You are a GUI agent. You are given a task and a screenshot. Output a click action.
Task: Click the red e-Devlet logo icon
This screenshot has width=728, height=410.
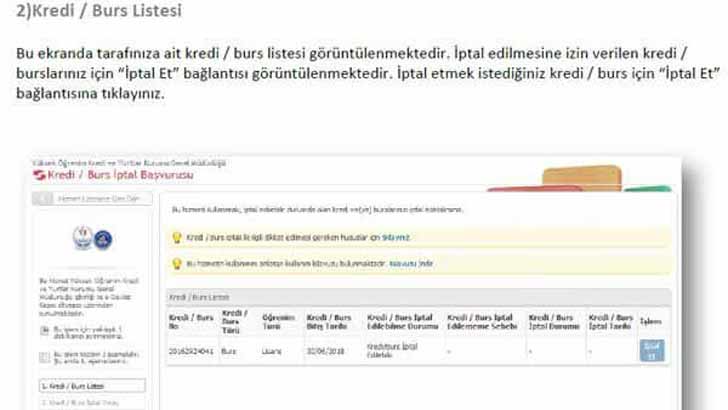(x=39, y=175)
